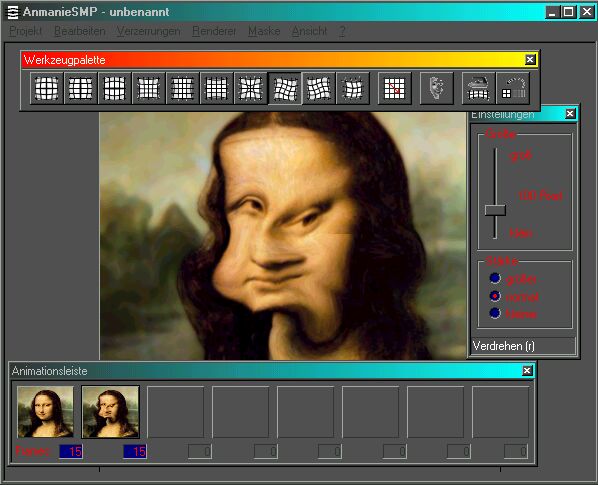Image resolution: width=598 pixels, height=485 pixels.
Task: Select the pincushion pinch grid tool
Action: point(148,88)
